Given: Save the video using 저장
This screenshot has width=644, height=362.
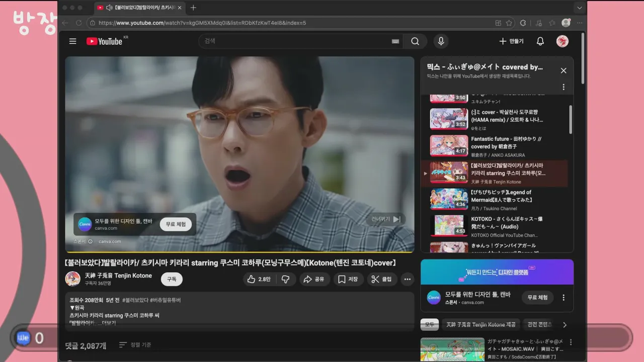Looking at the screenshot, I should (348, 279).
